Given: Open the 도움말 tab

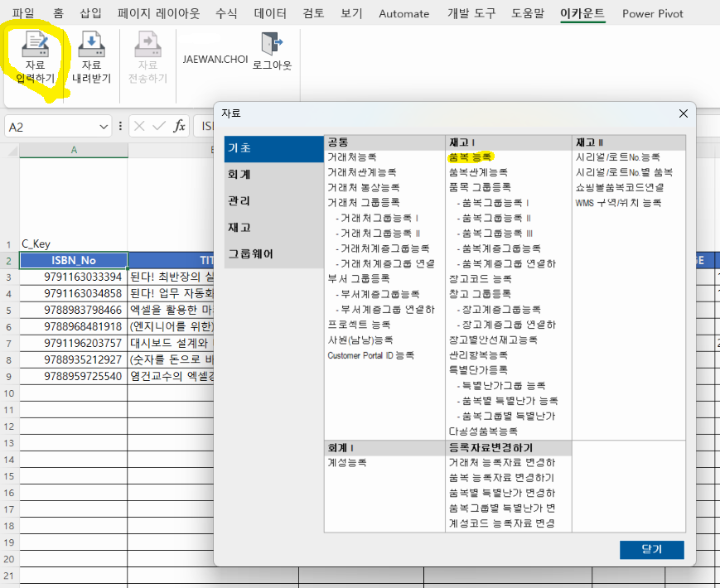Looking at the screenshot, I should click(528, 13).
